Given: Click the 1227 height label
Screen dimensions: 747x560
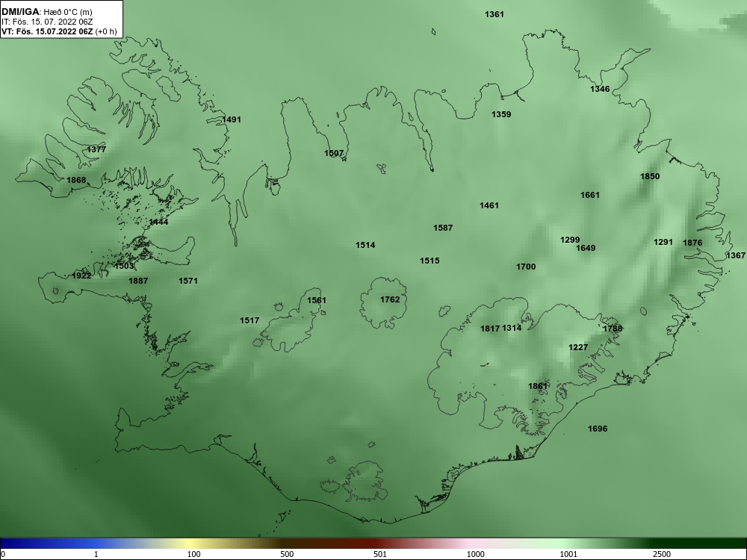Looking at the screenshot, I should click(x=578, y=348).
